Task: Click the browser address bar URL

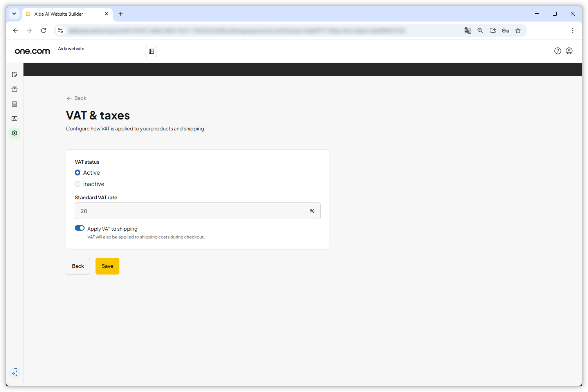Action: 237,31
